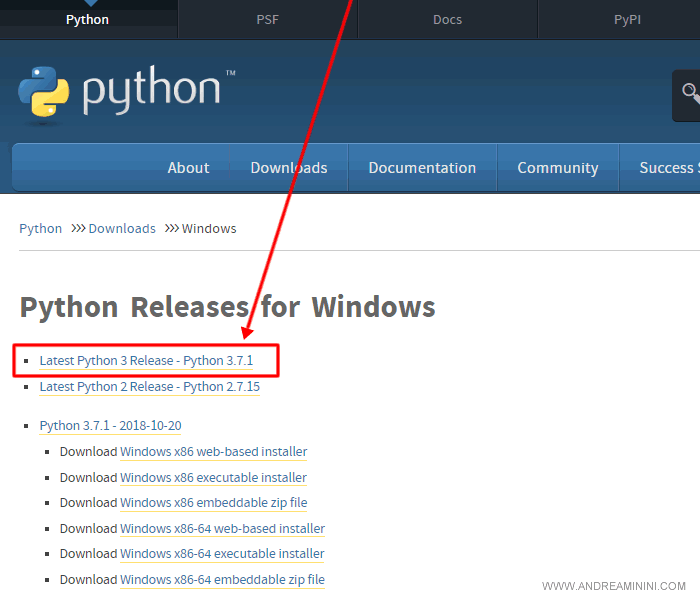Select the Python top tab

point(87,19)
